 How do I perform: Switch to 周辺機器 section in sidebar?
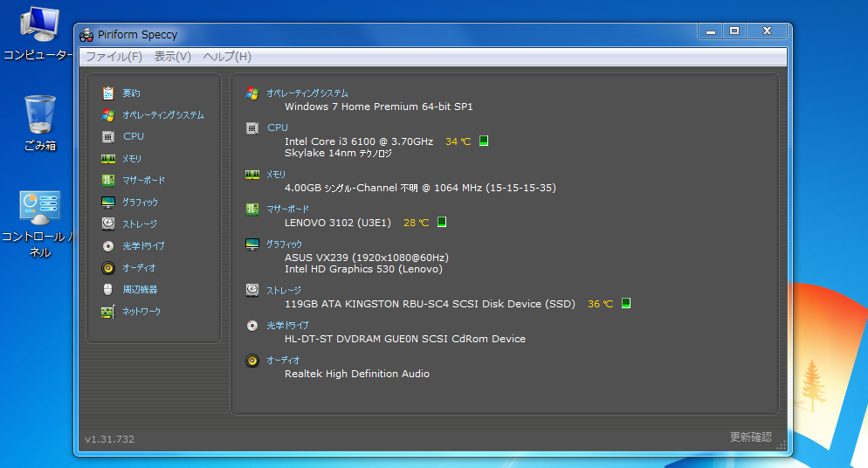[140, 289]
